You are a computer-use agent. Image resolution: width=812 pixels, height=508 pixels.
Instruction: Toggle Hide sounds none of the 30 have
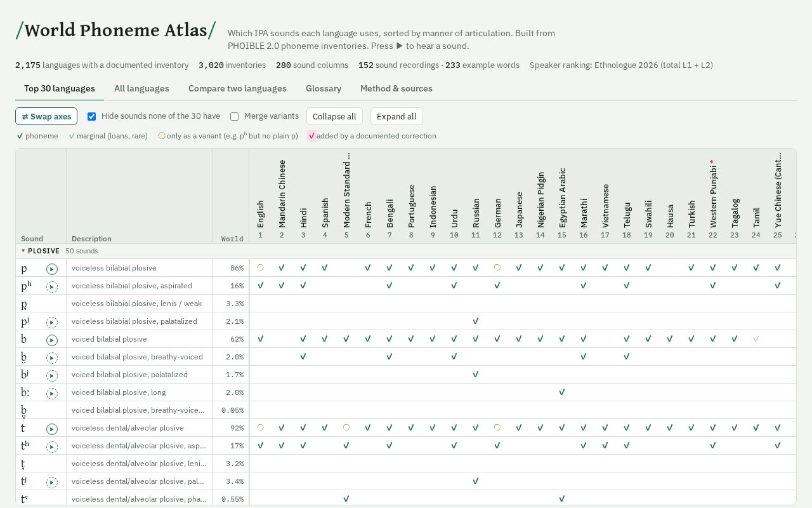[x=91, y=116]
